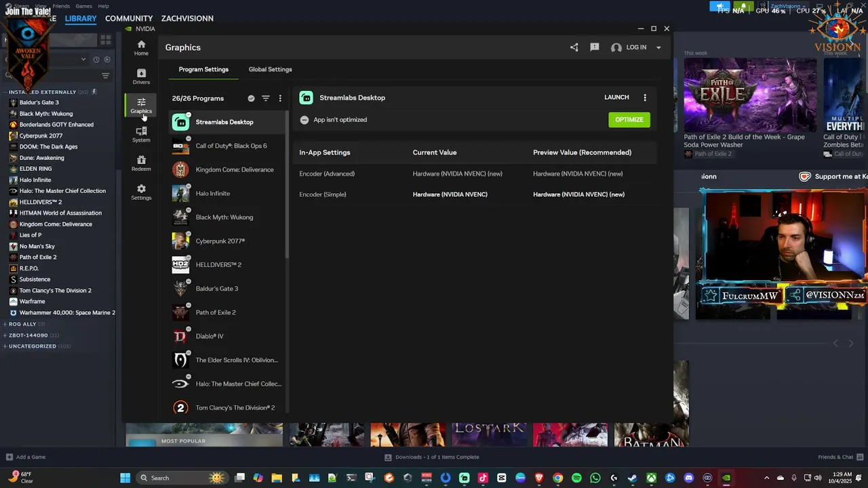Open Steam Downloads status at bottom
The height and width of the screenshot is (488, 868).
(432, 457)
